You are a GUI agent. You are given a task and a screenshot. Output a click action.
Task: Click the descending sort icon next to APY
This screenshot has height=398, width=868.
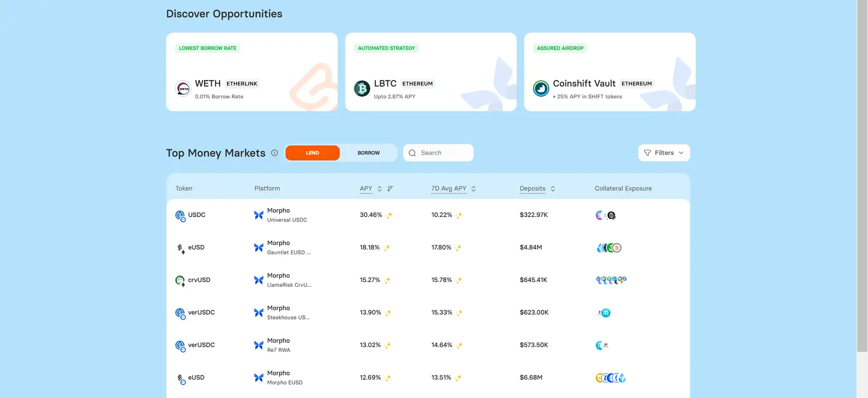pos(390,188)
